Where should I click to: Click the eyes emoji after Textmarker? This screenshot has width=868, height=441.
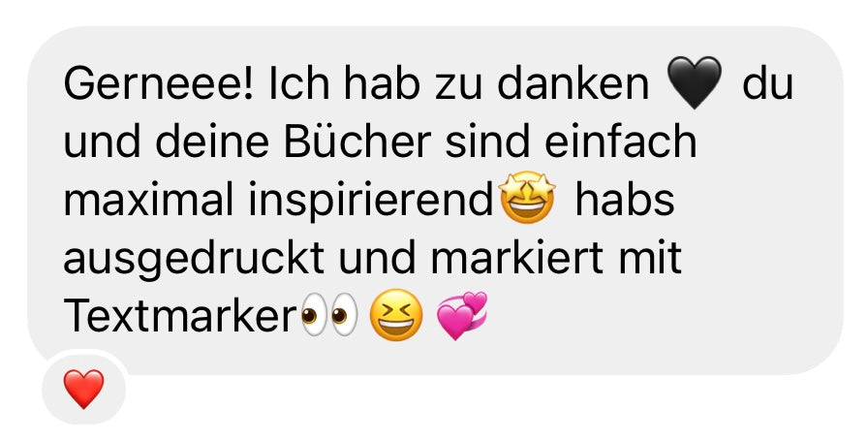point(329,314)
